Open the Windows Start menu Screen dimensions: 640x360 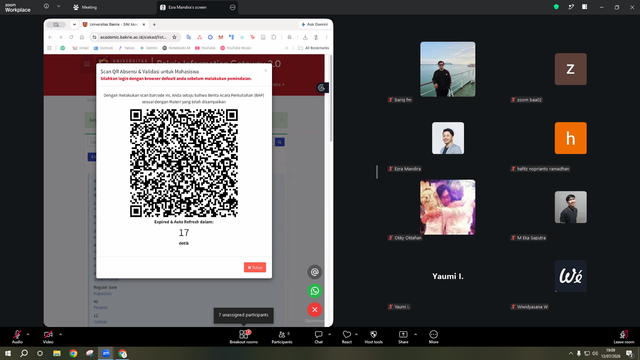click(x=8, y=353)
